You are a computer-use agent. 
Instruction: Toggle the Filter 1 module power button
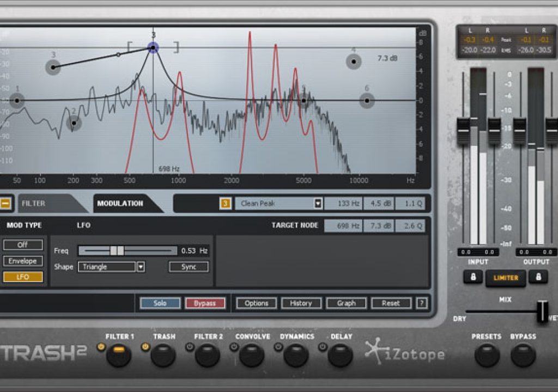tap(101, 346)
